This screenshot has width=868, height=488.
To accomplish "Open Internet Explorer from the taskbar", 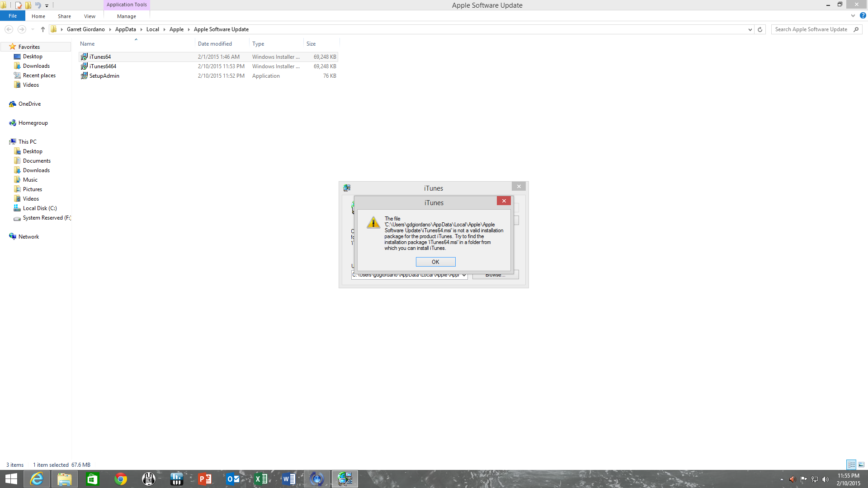I will click(37, 479).
